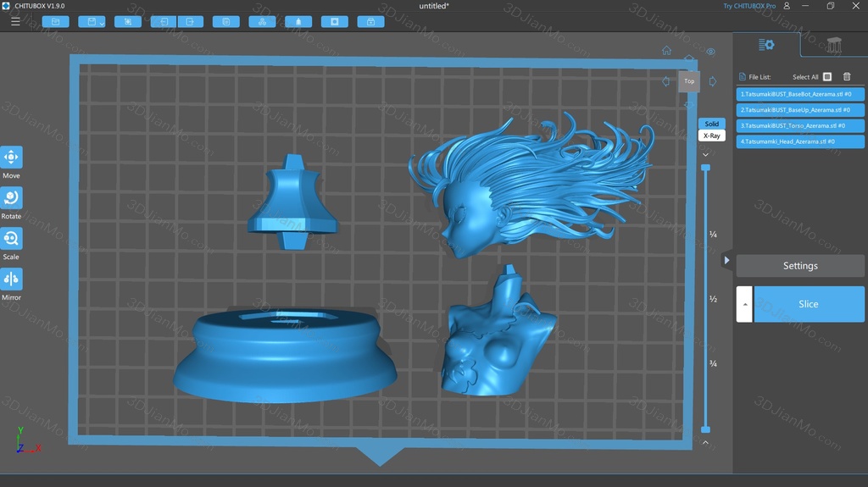
Task: Delete selected files with trash icon
Action: 847,77
